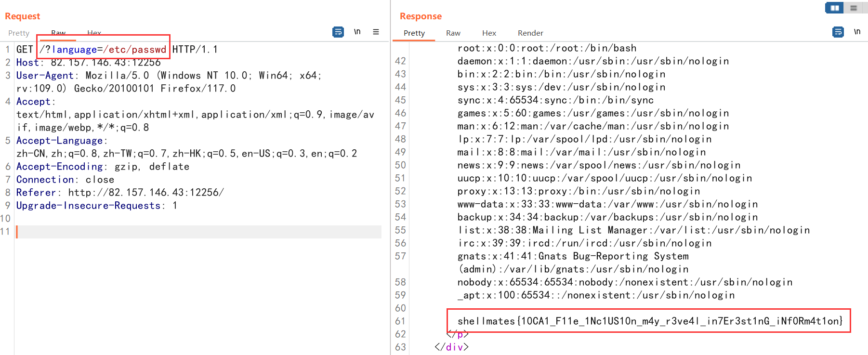Click the Accept-Language header name
868x355 pixels.
click(x=59, y=141)
